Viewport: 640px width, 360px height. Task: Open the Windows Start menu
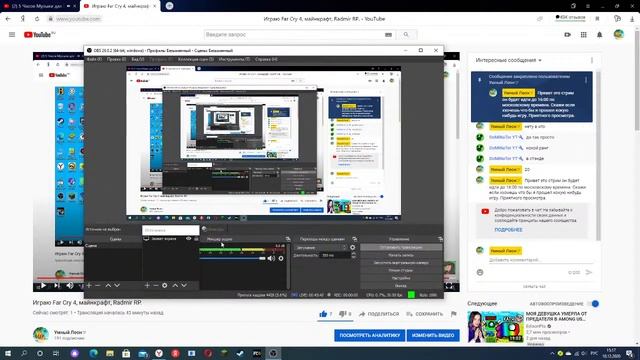click(8, 353)
